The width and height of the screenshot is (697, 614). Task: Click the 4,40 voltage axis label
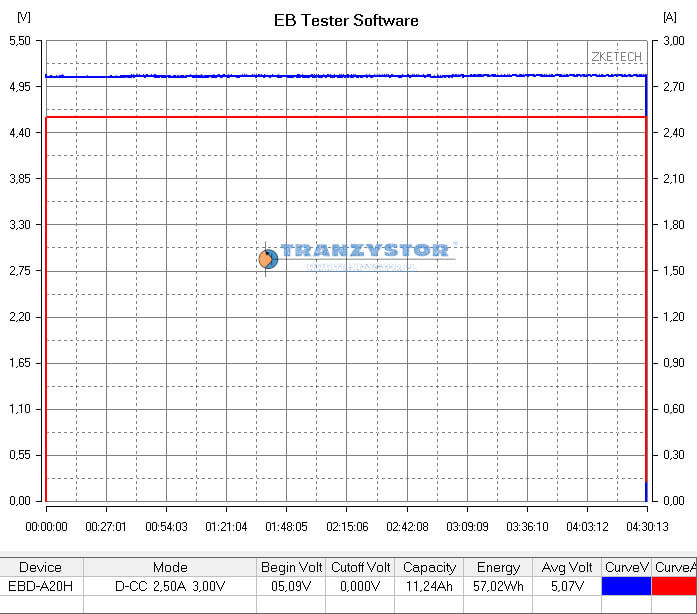tap(20, 132)
